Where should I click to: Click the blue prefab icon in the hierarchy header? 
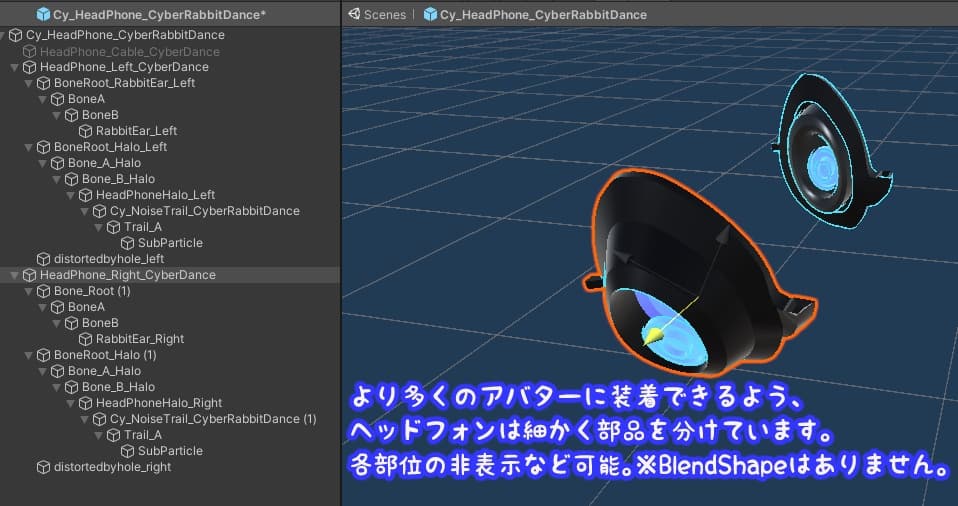[x=43, y=14]
